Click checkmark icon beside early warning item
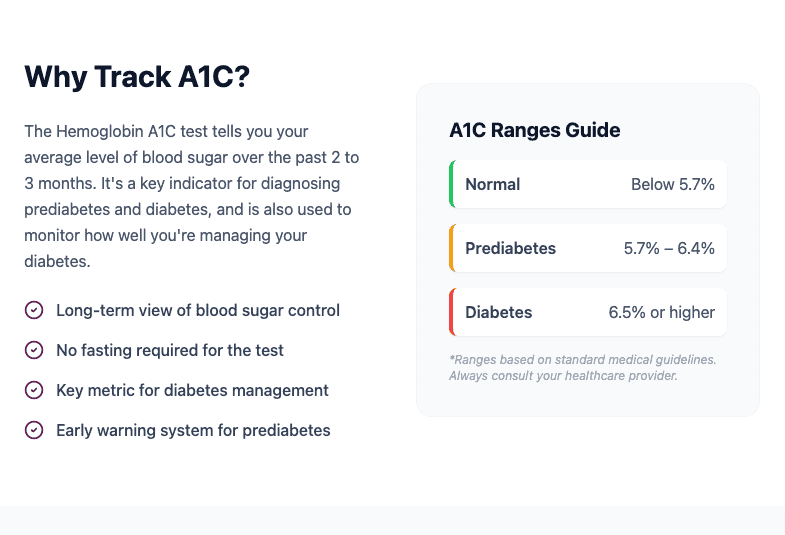 tap(34, 430)
